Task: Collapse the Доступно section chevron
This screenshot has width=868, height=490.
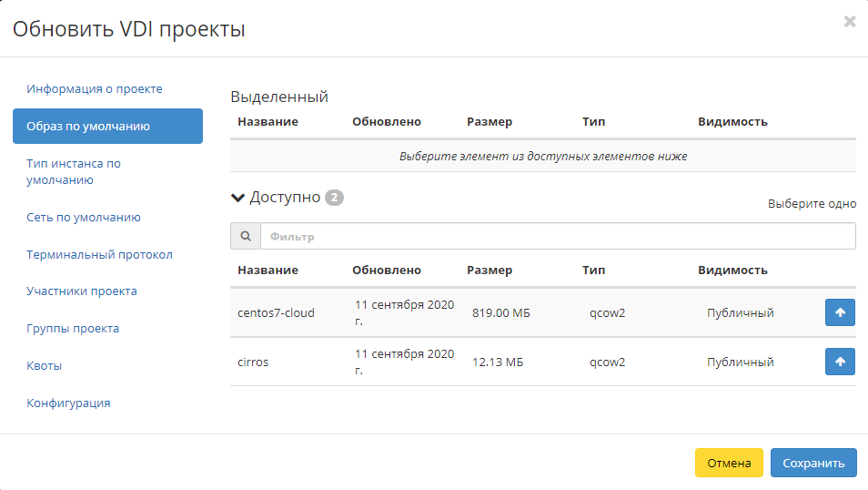Action: (238, 198)
